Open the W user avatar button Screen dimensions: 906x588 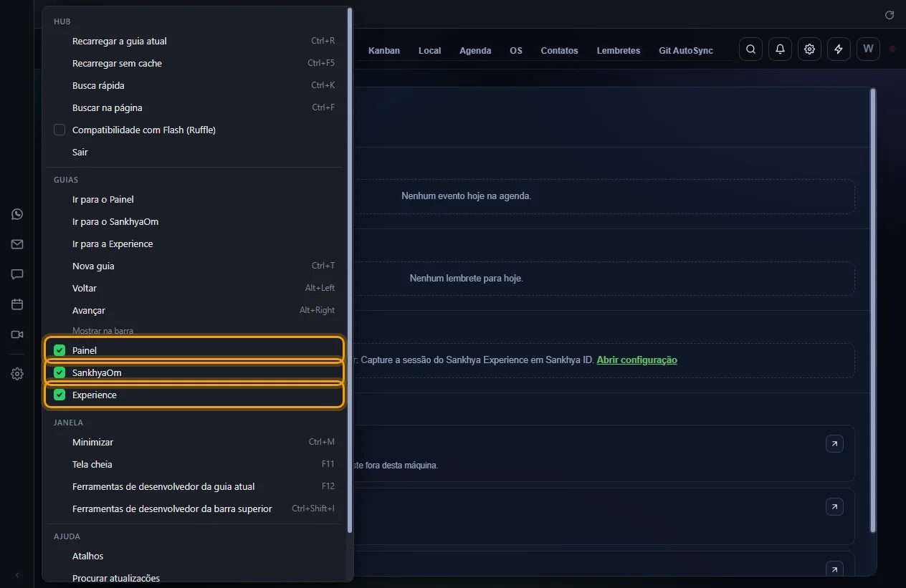pyautogui.click(x=868, y=49)
